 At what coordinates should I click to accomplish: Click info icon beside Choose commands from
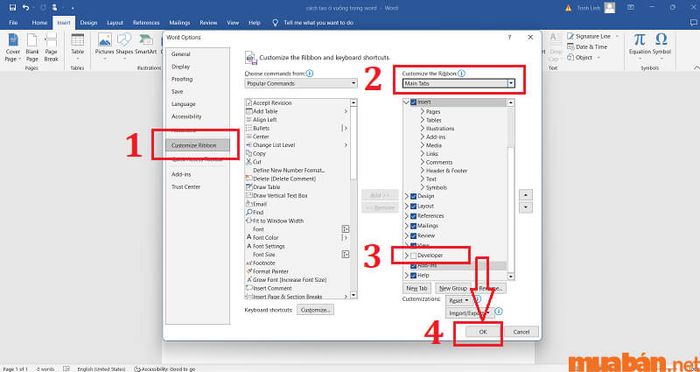[x=310, y=73]
